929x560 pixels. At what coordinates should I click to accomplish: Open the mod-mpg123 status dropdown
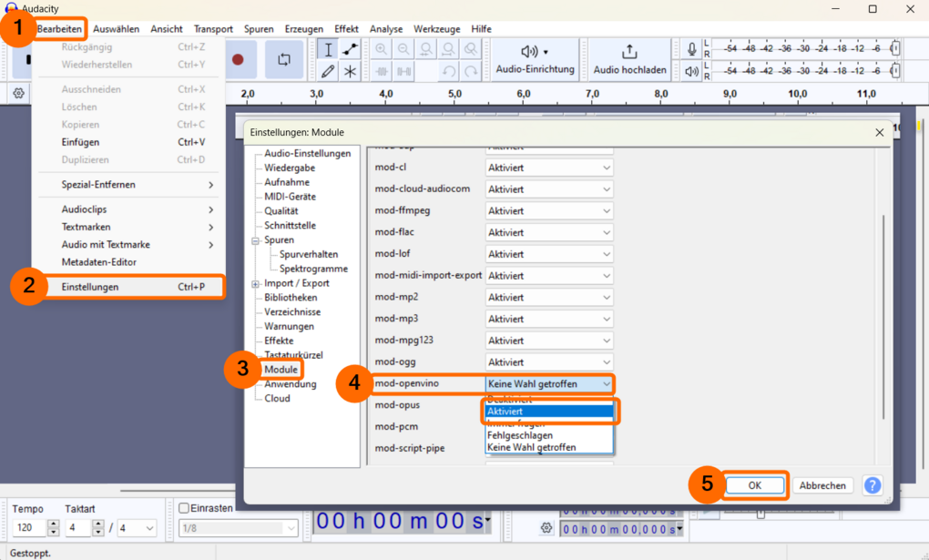pos(549,341)
